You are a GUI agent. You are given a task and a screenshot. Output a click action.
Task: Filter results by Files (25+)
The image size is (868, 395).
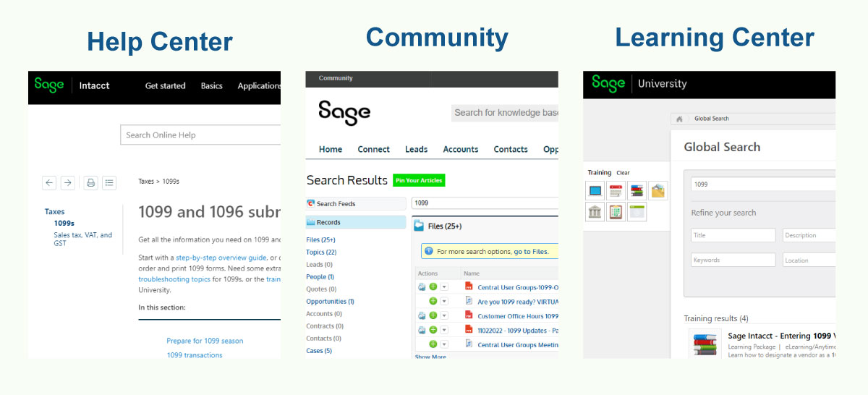click(320, 239)
